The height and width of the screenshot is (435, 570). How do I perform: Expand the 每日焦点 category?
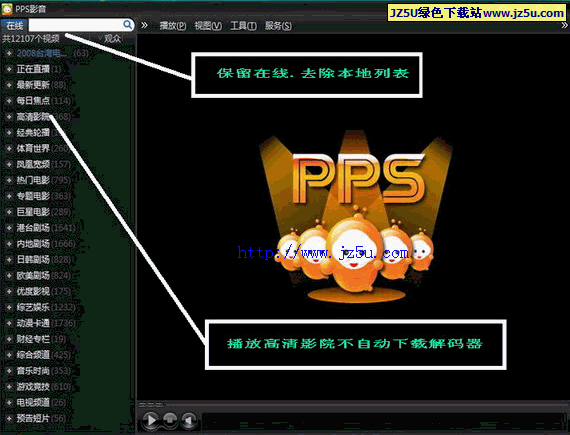click(9, 101)
